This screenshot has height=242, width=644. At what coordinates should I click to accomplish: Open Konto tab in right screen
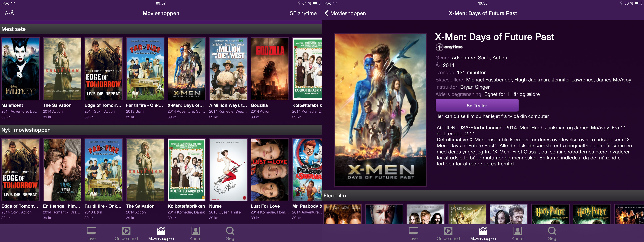517,233
